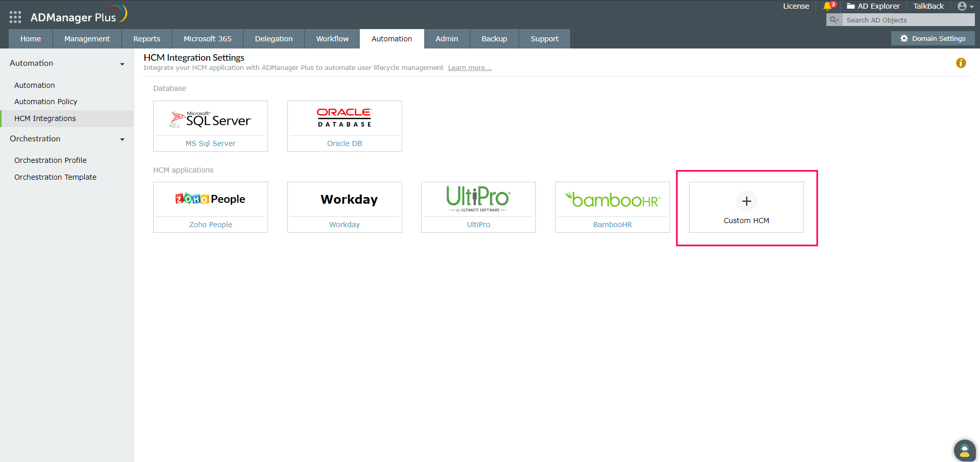This screenshot has width=980, height=462.
Task: Click the UltiPro label link
Action: click(x=478, y=225)
